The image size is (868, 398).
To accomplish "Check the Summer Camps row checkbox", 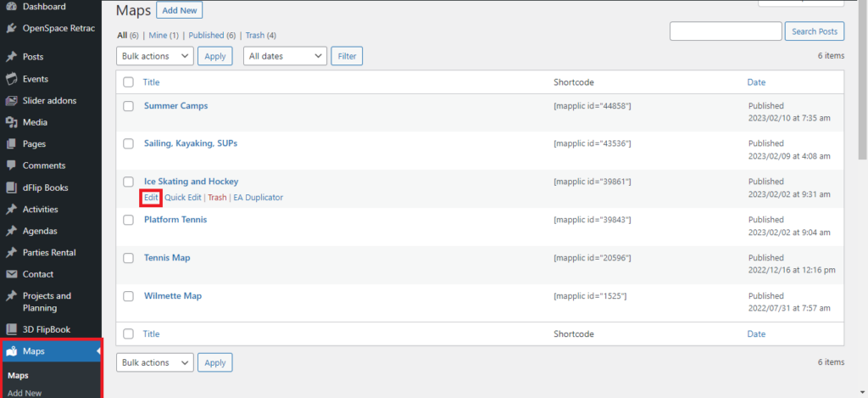I will pyautogui.click(x=129, y=106).
